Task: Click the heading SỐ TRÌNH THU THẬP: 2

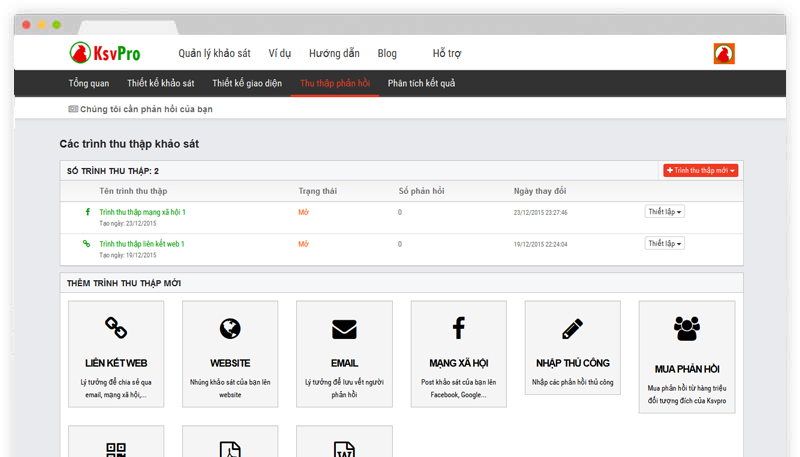Action: pyautogui.click(x=113, y=171)
